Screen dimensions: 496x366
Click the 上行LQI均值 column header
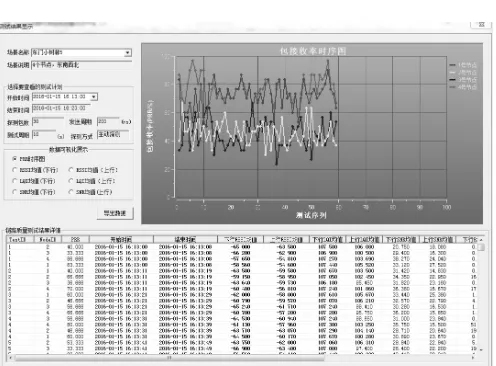(x=364, y=239)
